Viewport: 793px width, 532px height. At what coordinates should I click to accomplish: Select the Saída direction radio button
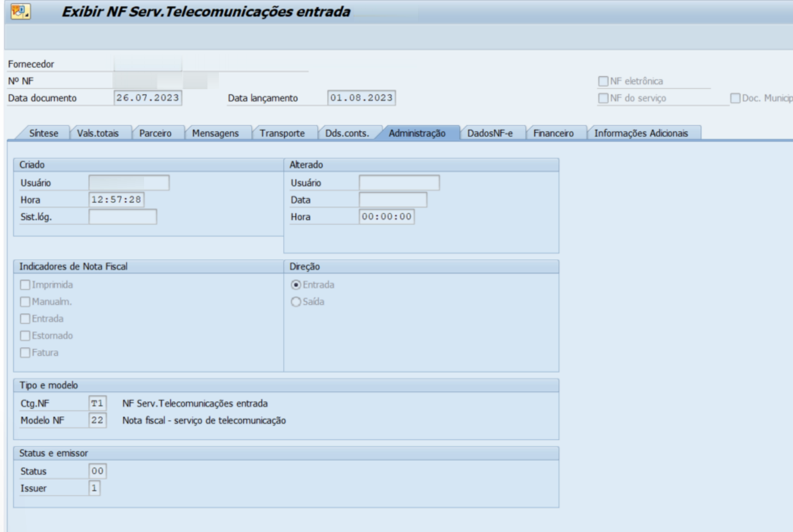(296, 302)
